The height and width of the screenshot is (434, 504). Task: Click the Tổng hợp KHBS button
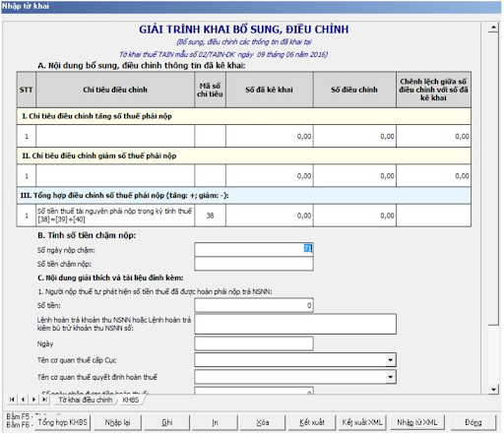point(63,422)
